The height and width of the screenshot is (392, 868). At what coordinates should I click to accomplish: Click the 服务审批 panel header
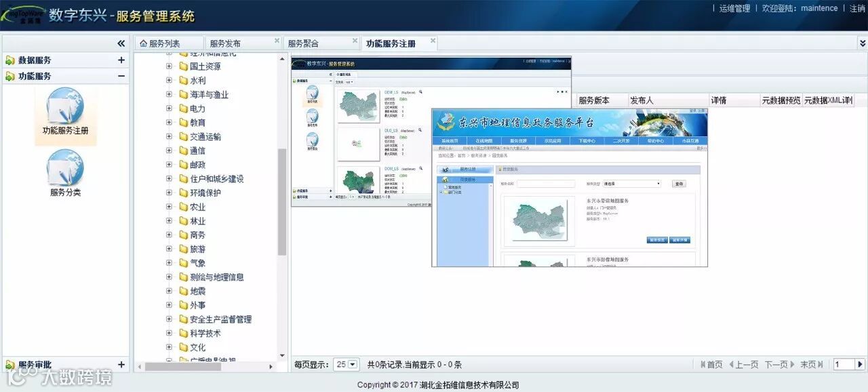pos(66,365)
